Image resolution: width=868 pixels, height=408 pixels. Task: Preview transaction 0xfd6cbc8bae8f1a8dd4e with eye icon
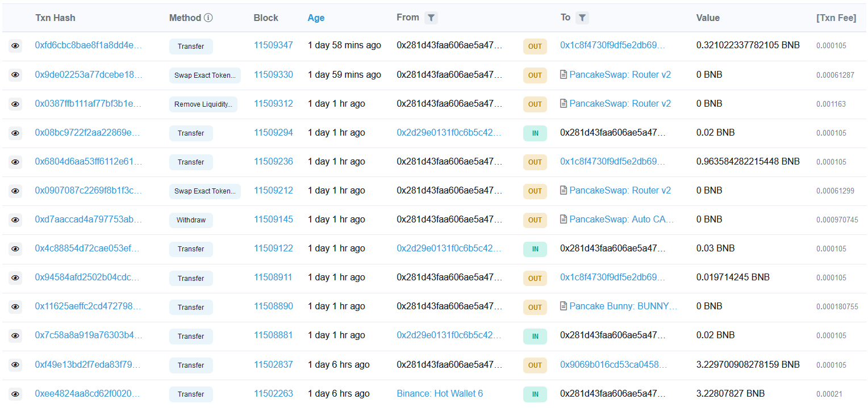15,46
